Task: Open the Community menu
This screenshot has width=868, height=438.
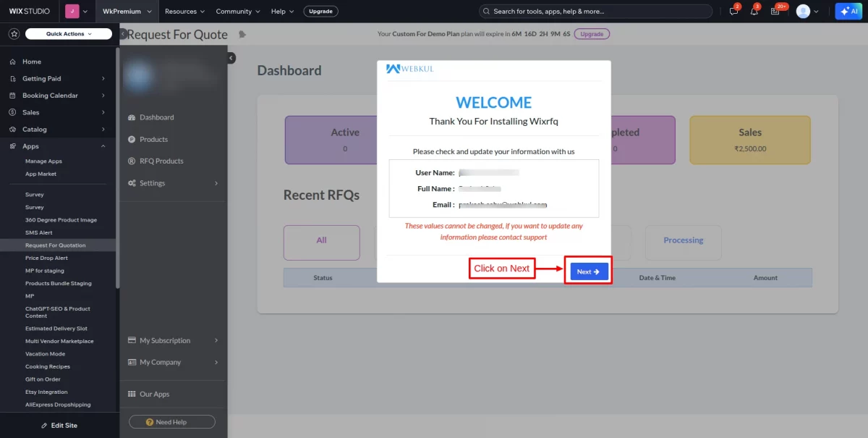Action: pyautogui.click(x=238, y=12)
